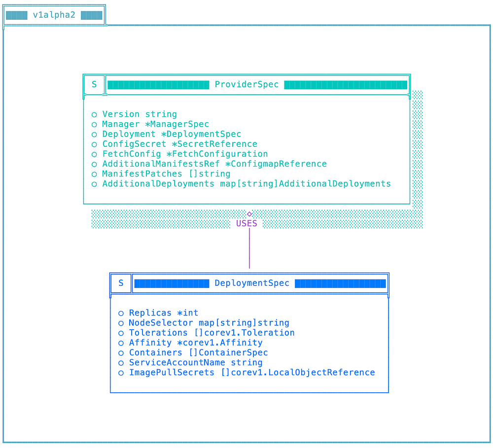Select the ProviderSpec title
Image resolution: width=493 pixels, height=448 pixels.
[246, 84]
